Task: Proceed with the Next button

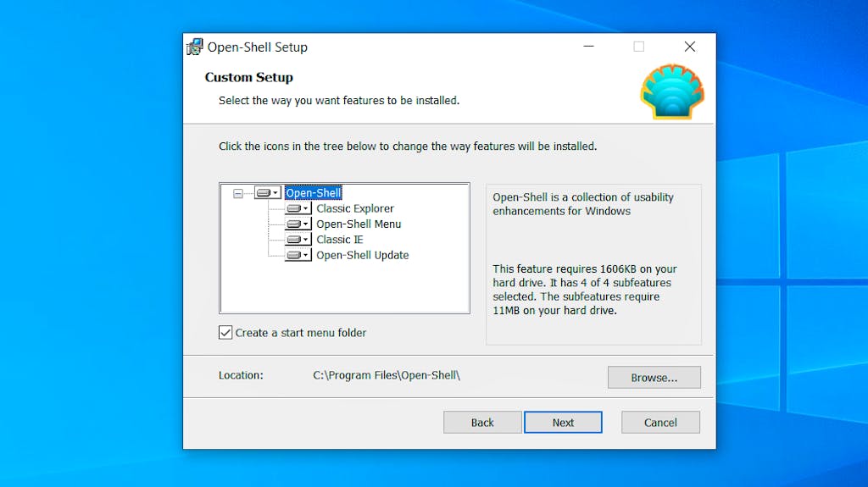Action: [x=563, y=423]
